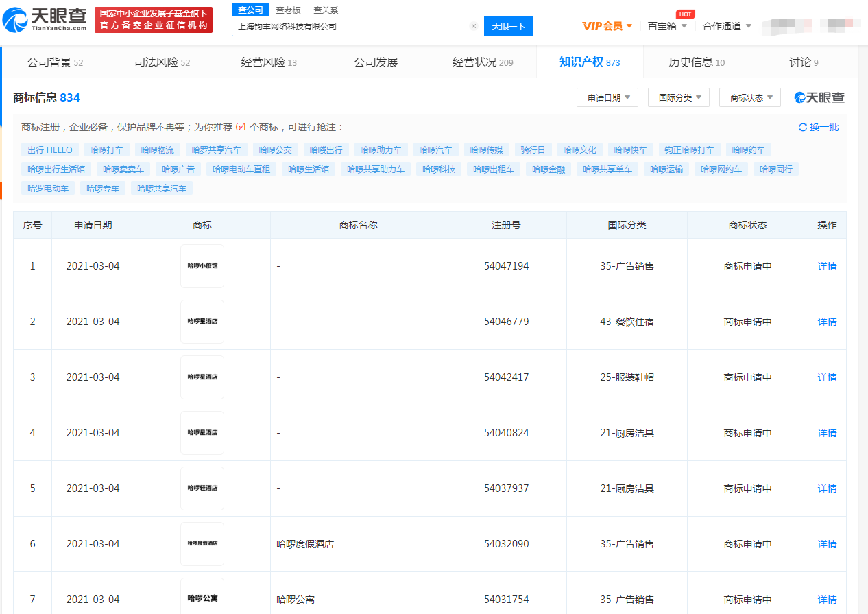Go to the 司法风险 tab
This screenshot has height=614, width=868.
(162, 62)
